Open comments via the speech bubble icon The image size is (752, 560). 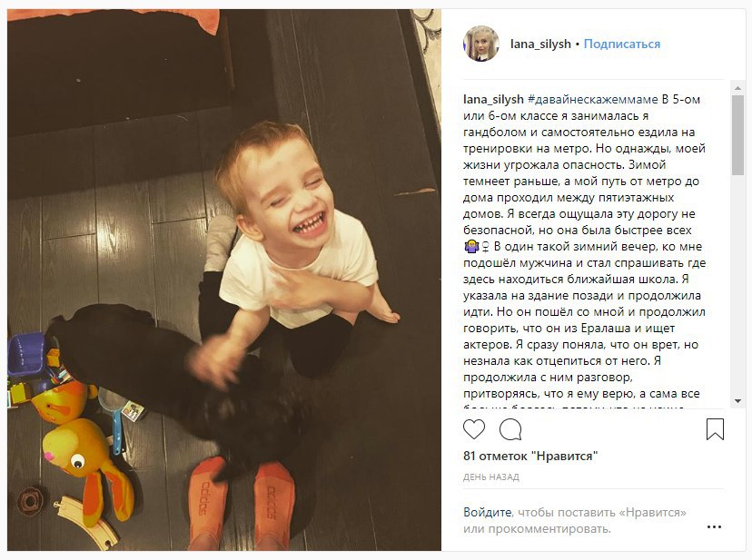pos(510,429)
